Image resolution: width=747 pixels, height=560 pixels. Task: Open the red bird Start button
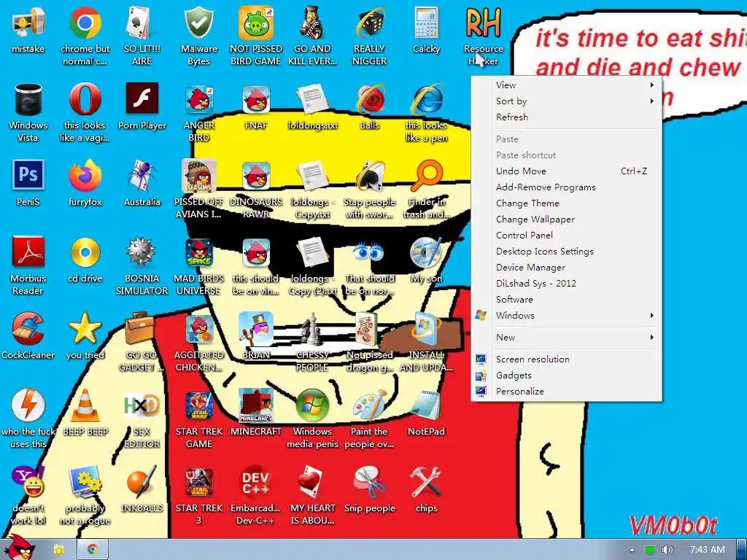[20, 548]
